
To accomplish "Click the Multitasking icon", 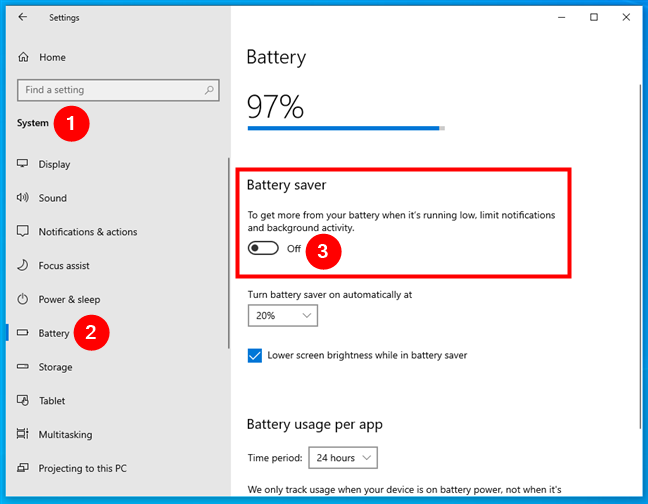I will pos(22,434).
